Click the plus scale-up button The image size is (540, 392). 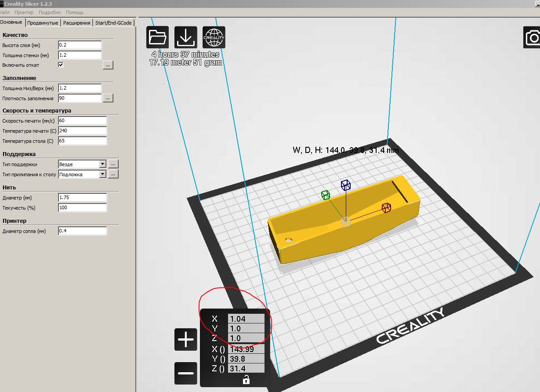coord(186,340)
